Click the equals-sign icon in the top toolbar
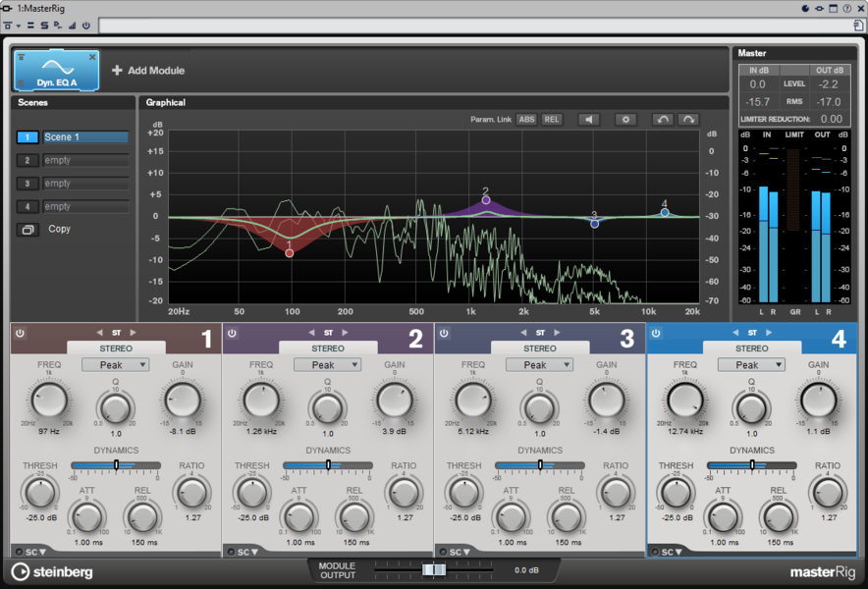This screenshot has height=589, width=868. 31,26
